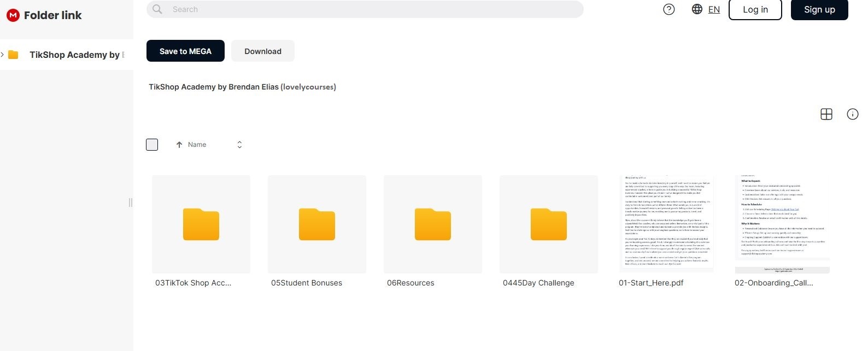Open the 0445Day Challenge folder
Image resolution: width=868 pixels, height=351 pixels.
click(x=549, y=224)
